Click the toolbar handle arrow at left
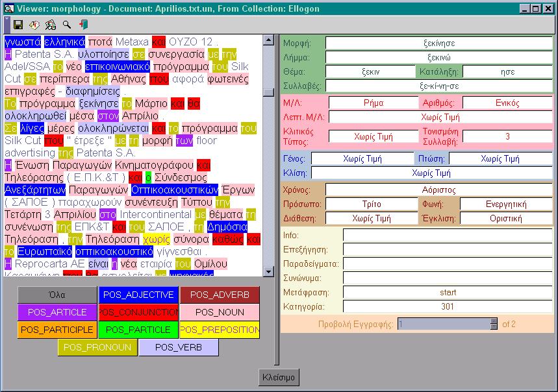 7,25
